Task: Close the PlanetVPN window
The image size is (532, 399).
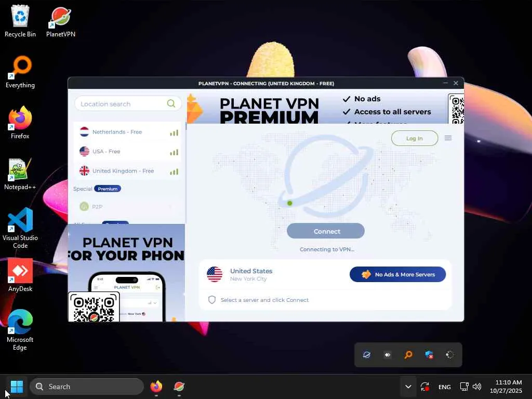Action: (x=456, y=83)
